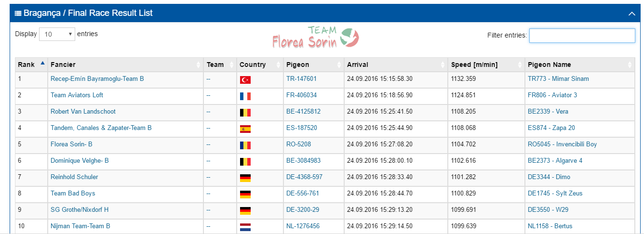Sort by Country column header
The width and height of the screenshot is (644, 234).
tap(260, 65)
